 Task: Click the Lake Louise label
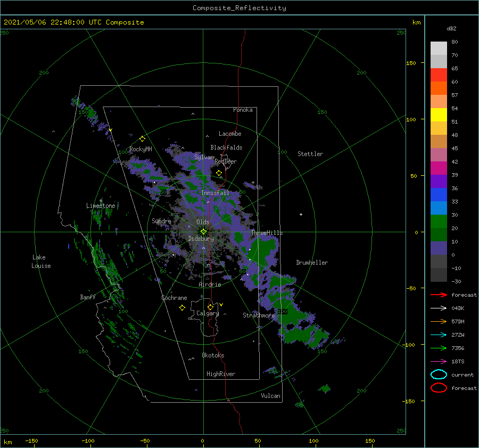coord(41,262)
